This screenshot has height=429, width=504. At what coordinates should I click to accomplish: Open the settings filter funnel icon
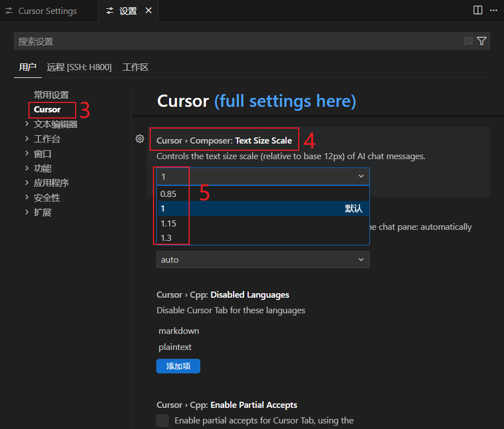(482, 41)
